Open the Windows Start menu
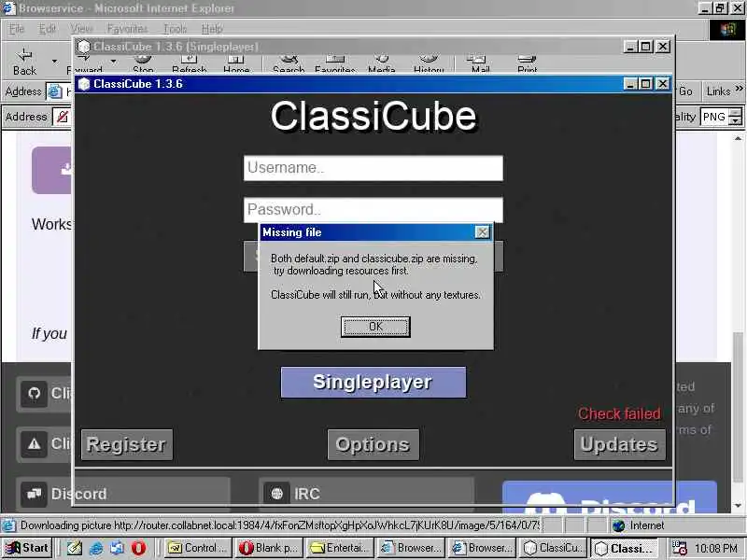The height and width of the screenshot is (560, 747). pyautogui.click(x=27, y=548)
